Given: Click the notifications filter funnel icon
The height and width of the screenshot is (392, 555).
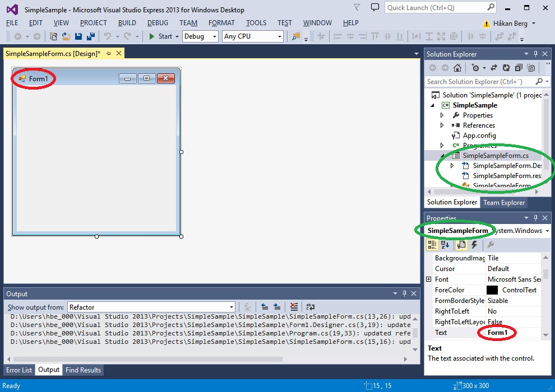Looking at the screenshot, I should 357,7.
